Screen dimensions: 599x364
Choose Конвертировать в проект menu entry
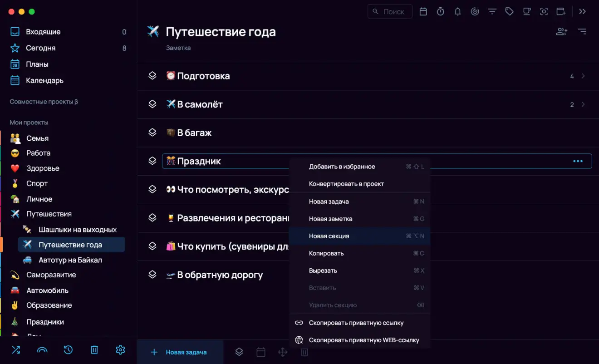tap(346, 184)
